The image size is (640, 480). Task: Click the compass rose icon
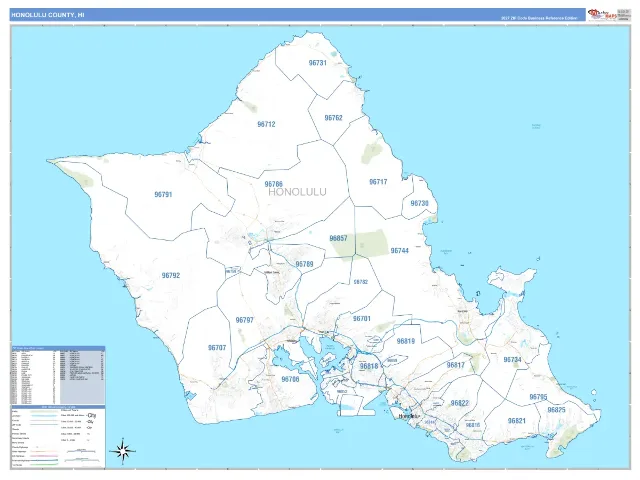122,451
